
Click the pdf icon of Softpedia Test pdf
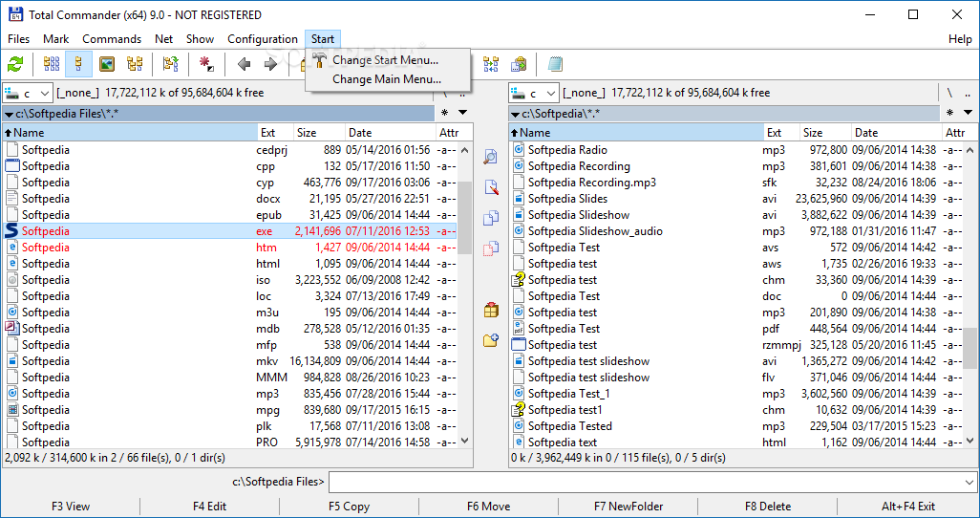(x=518, y=329)
